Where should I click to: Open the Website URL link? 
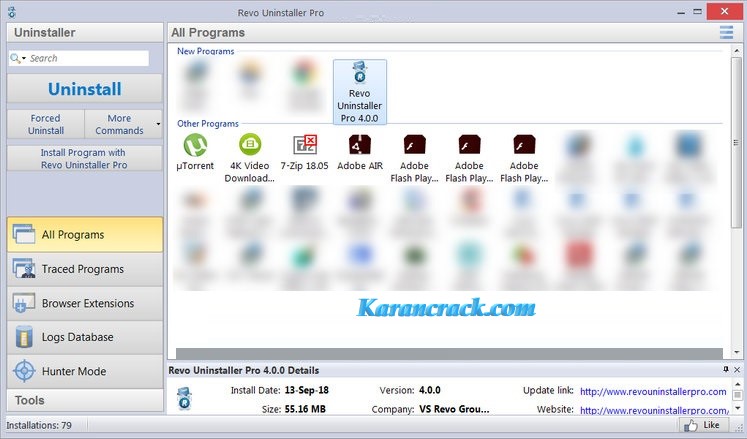click(x=654, y=410)
